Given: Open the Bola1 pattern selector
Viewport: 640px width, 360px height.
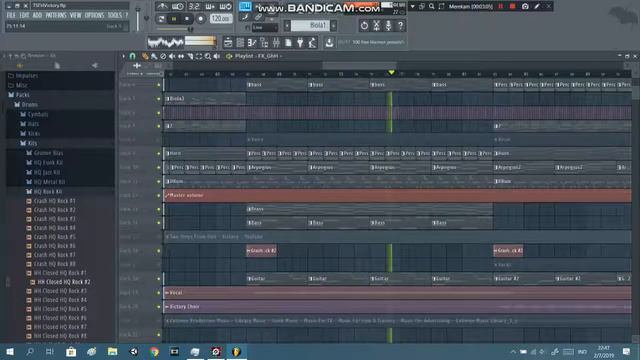Looking at the screenshot, I should pos(310,26).
